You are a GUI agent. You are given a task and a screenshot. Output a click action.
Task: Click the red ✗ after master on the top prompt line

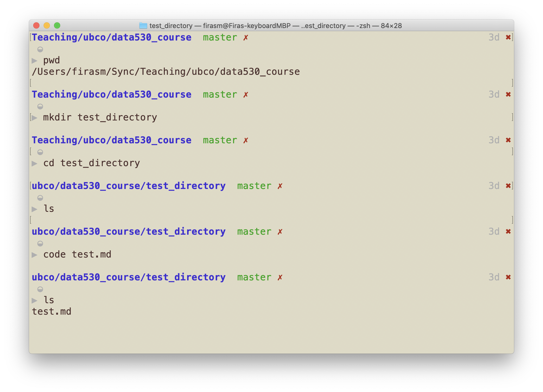click(x=246, y=38)
